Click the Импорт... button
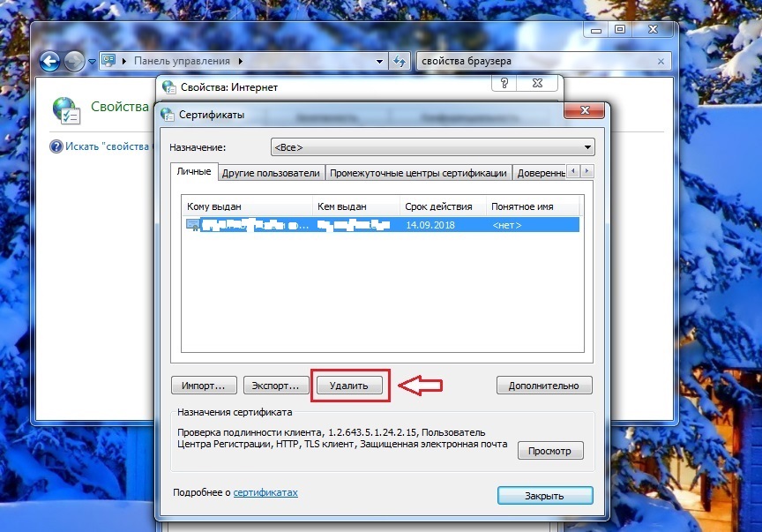 (204, 386)
